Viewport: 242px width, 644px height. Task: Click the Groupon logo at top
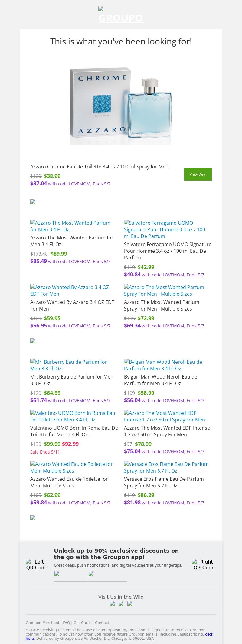pyautogui.click(x=121, y=15)
